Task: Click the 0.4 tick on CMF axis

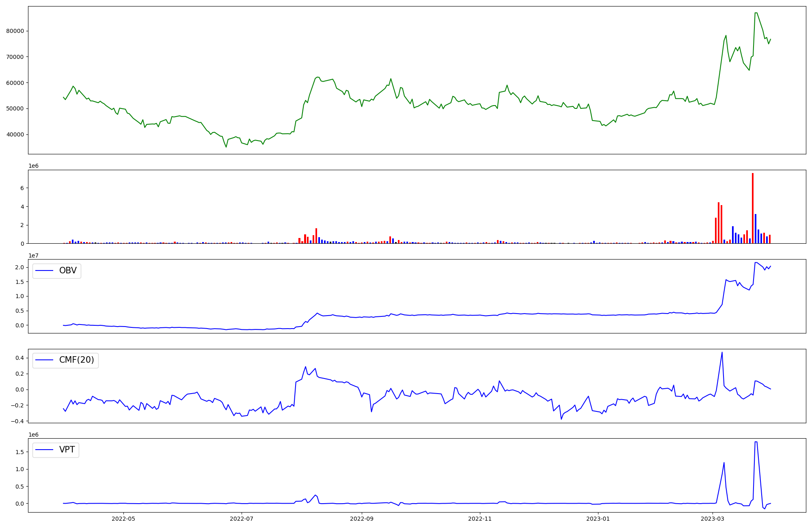Action: [19, 358]
